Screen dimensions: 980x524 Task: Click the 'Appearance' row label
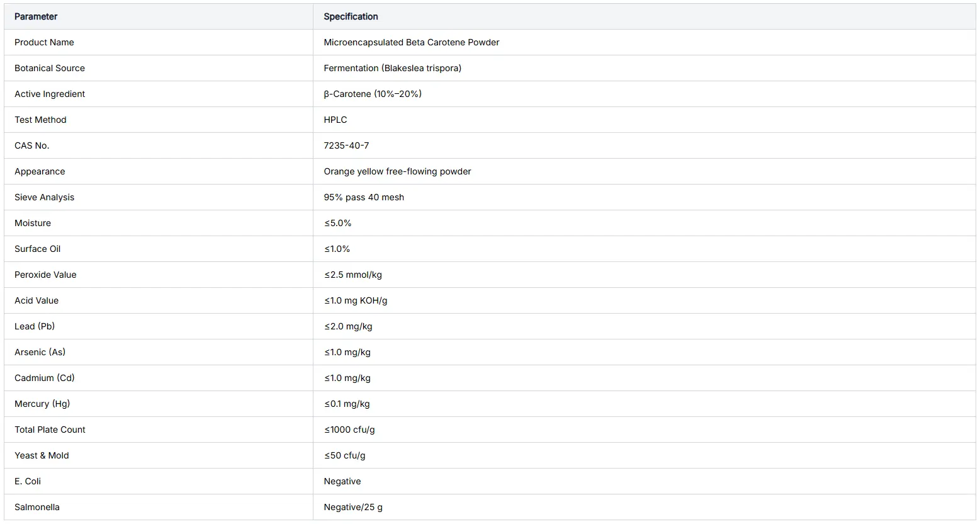[40, 171]
